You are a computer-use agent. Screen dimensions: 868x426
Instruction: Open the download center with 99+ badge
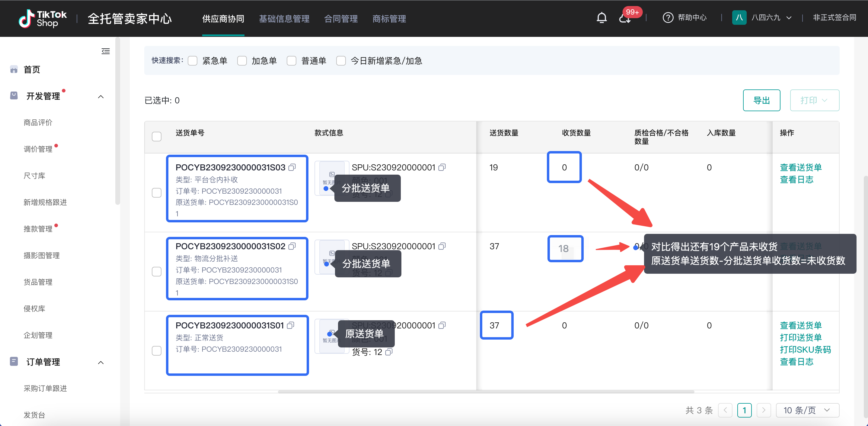click(x=625, y=18)
